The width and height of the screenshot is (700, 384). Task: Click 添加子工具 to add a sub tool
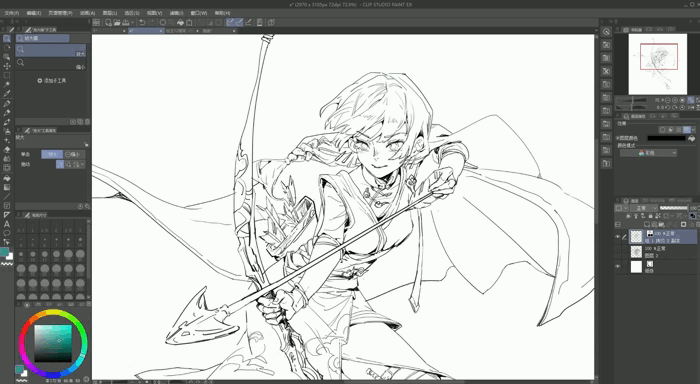[x=52, y=81]
